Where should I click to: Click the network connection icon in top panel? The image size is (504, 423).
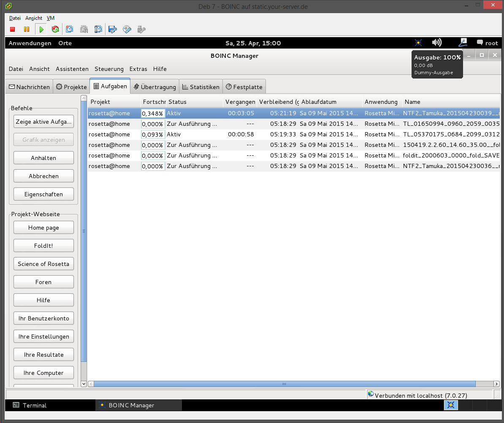[463, 43]
